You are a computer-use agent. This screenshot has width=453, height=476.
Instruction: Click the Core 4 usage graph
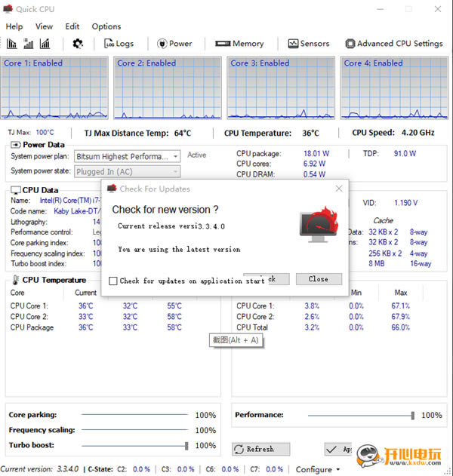tap(394, 88)
